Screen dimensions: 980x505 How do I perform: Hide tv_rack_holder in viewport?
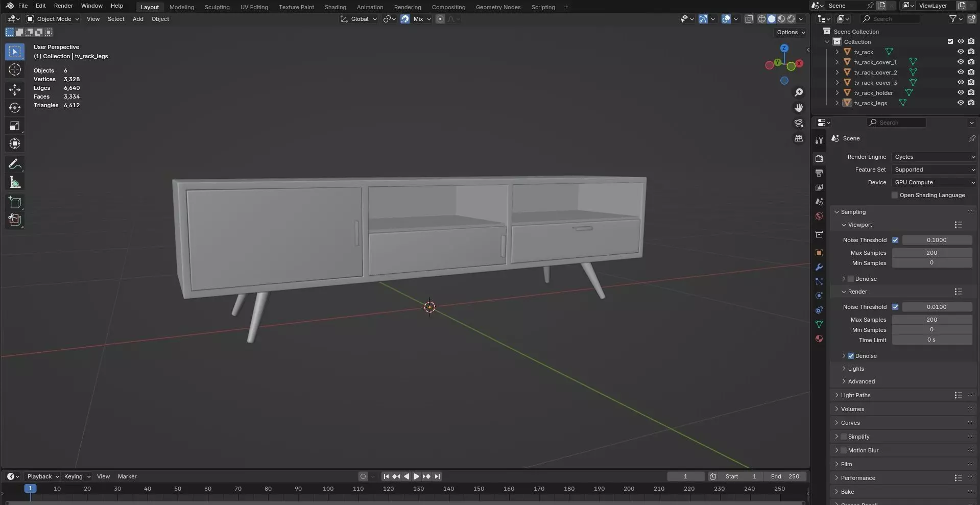[961, 92]
